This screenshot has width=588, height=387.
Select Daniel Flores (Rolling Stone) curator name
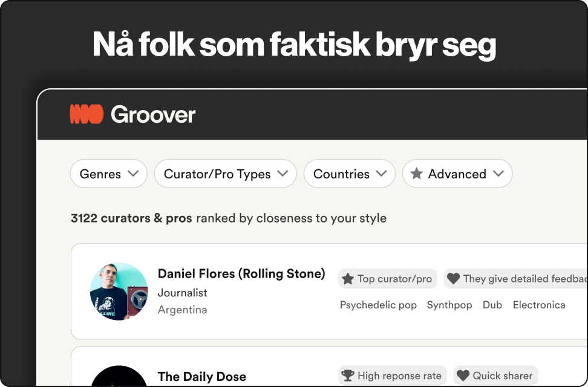241,273
